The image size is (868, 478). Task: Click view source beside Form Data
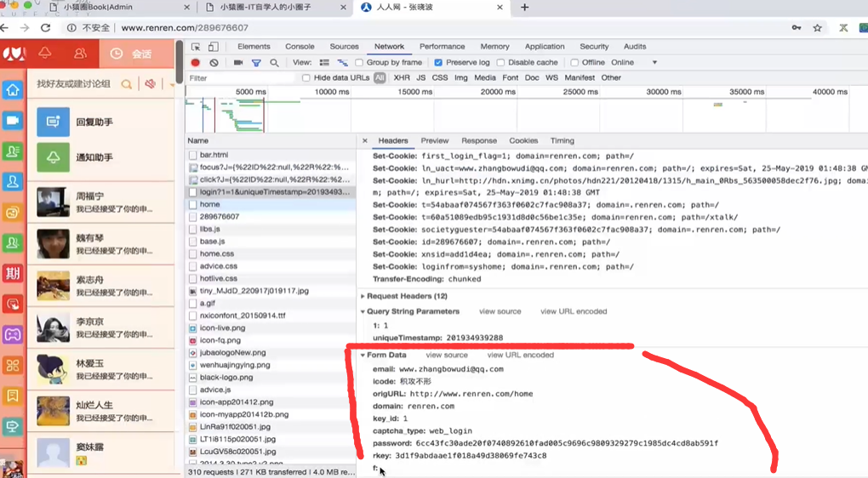(x=446, y=356)
